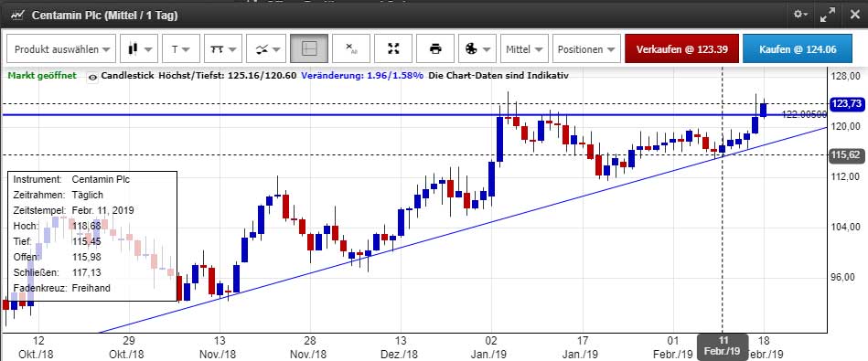Click the Die Chart-Daten sind Indikativ notice

498,76
